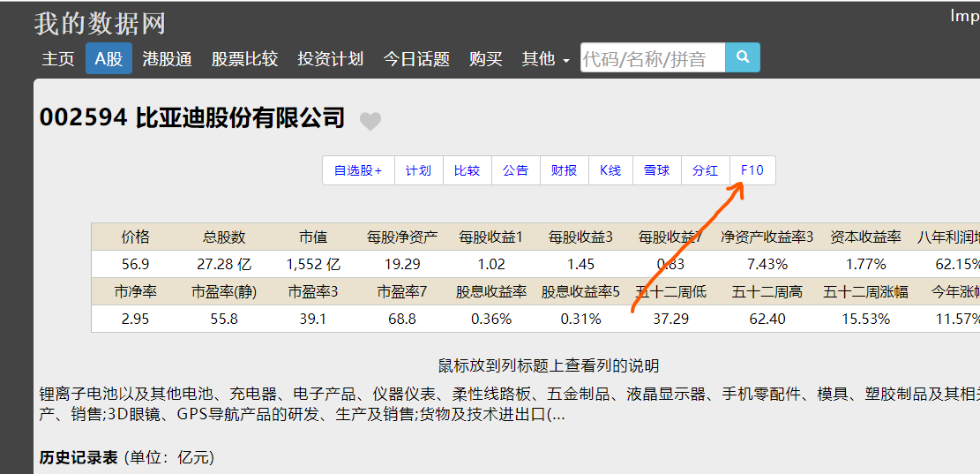Click the 股息收益率5 column header
Viewport: 980px width, 474px height.
(x=580, y=291)
